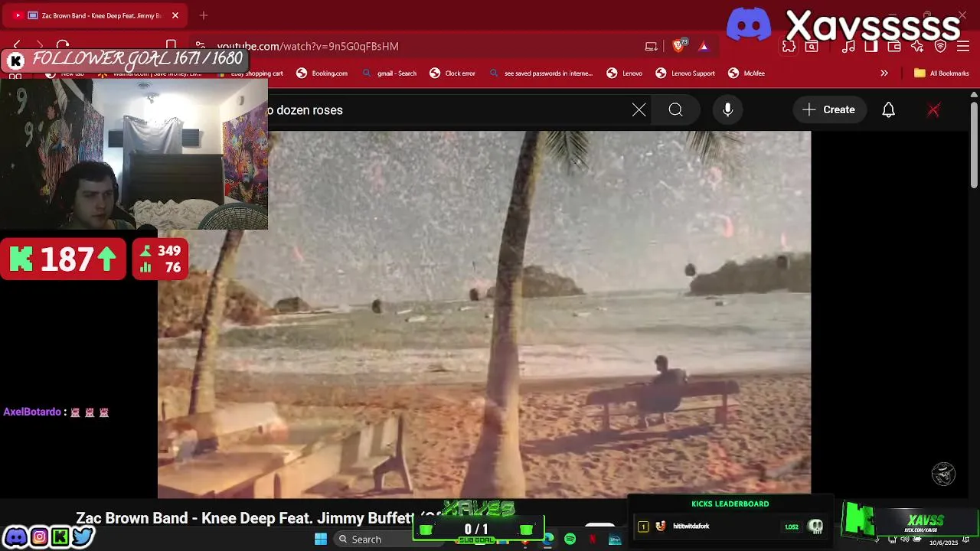Open the Windows Start button
The height and width of the screenshot is (551, 980).
point(321,540)
